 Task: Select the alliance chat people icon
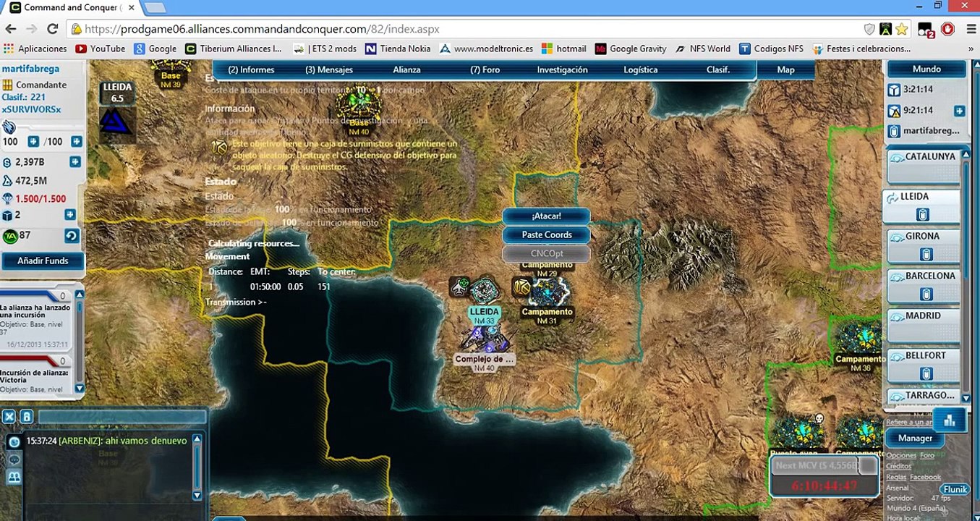click(14, 477)
